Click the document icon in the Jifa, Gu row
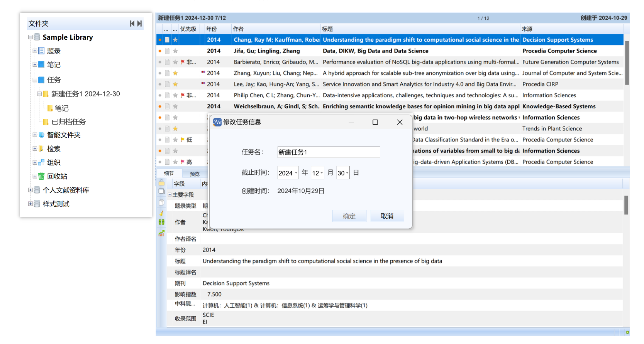644x344 pixels. click(167, 51)
